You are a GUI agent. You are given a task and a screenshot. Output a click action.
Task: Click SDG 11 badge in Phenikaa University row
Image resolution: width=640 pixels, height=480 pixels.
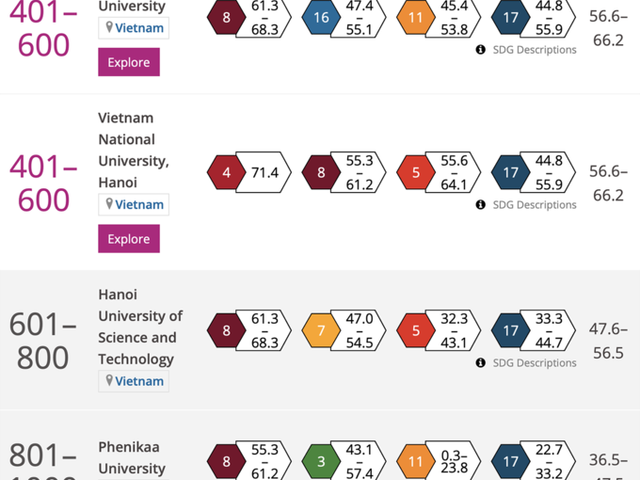tap(416, 461)
